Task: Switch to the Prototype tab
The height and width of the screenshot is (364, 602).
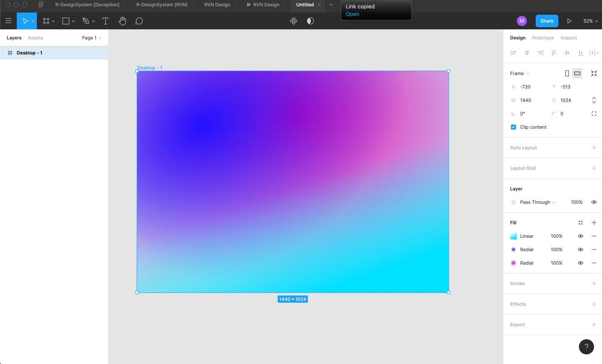Action: (x=543, y=38)
